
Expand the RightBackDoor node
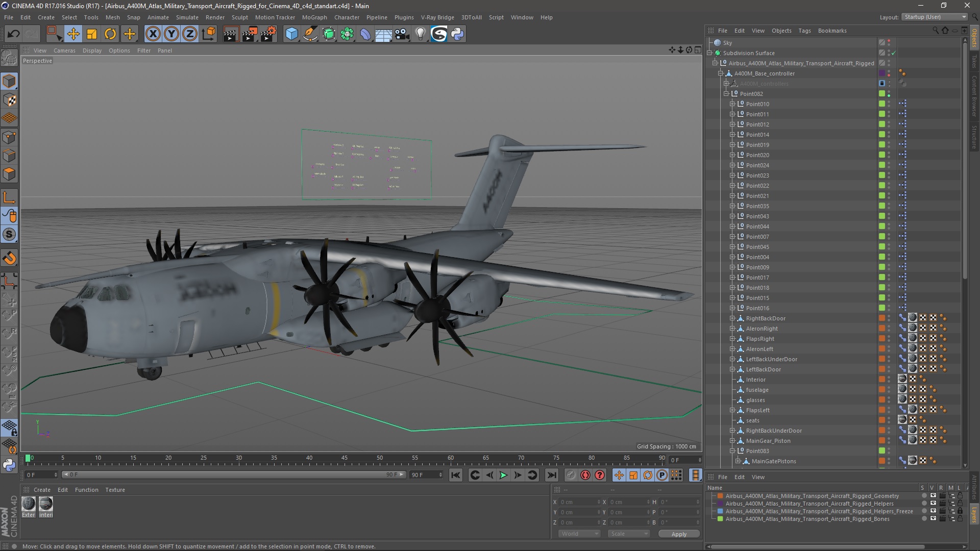coord(732,318)
